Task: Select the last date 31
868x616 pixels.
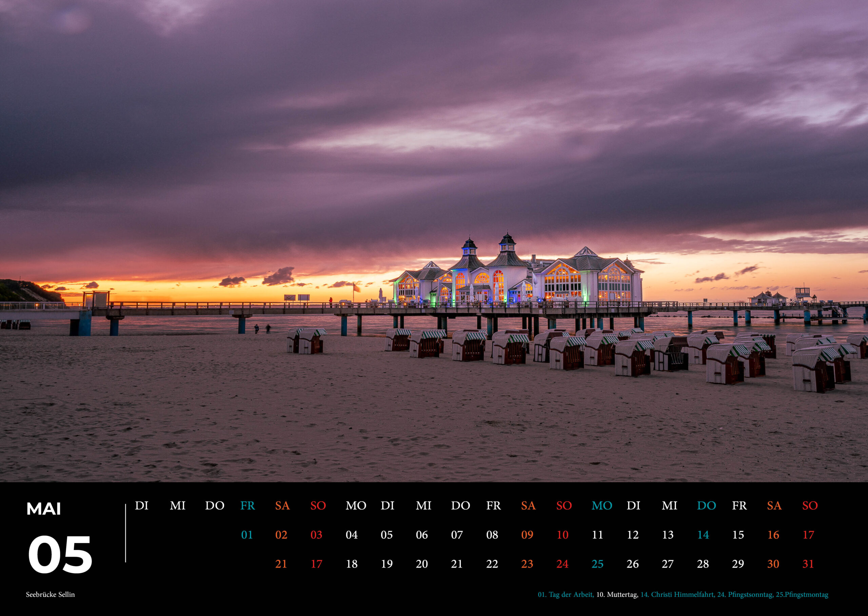Action: tap(808, 564)
